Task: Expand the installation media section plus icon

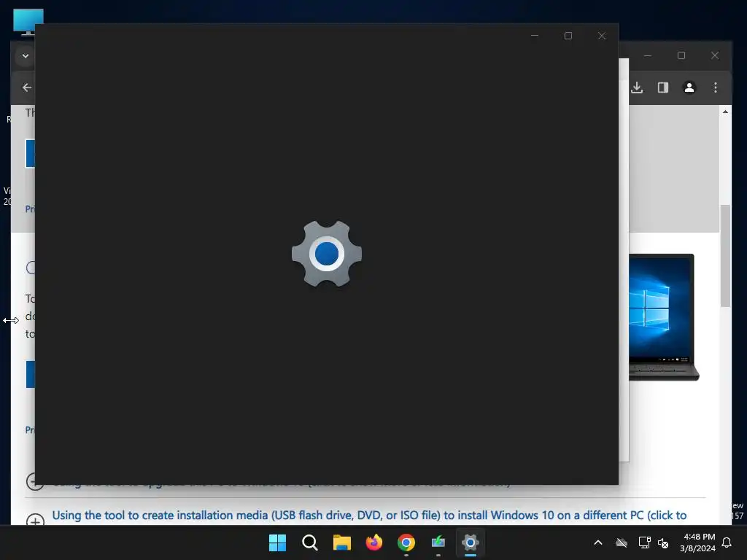Action: click(x=35, y=521)
